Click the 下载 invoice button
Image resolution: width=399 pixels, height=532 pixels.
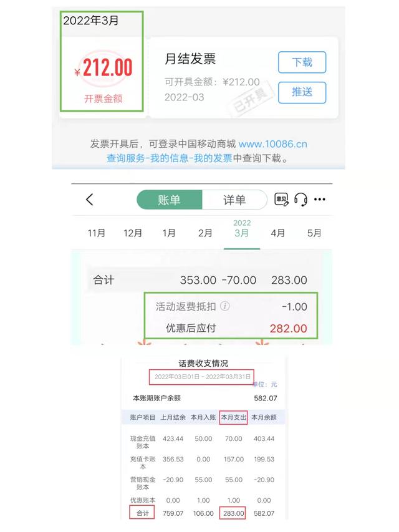(x=302, y=62)
